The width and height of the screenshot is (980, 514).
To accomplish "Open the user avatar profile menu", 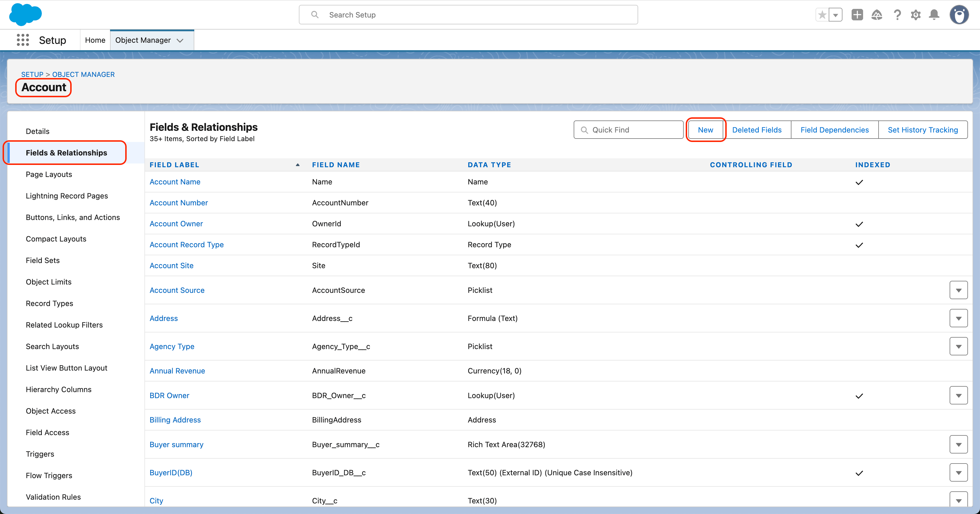I will (x=959, y=15).
